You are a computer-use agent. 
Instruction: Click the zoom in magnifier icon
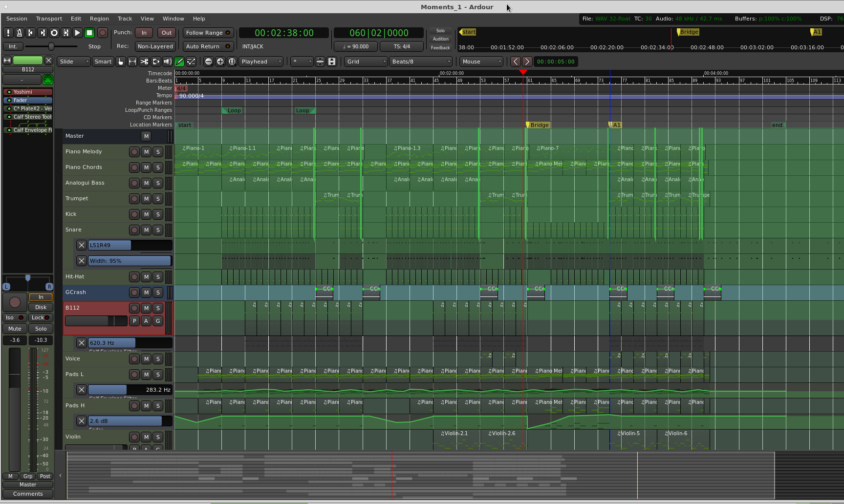point(220,62)
